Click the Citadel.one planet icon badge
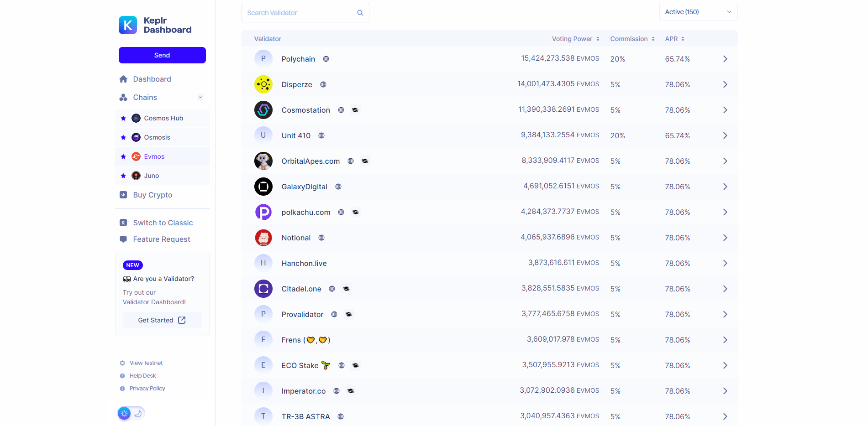 (x=347, y=289)
